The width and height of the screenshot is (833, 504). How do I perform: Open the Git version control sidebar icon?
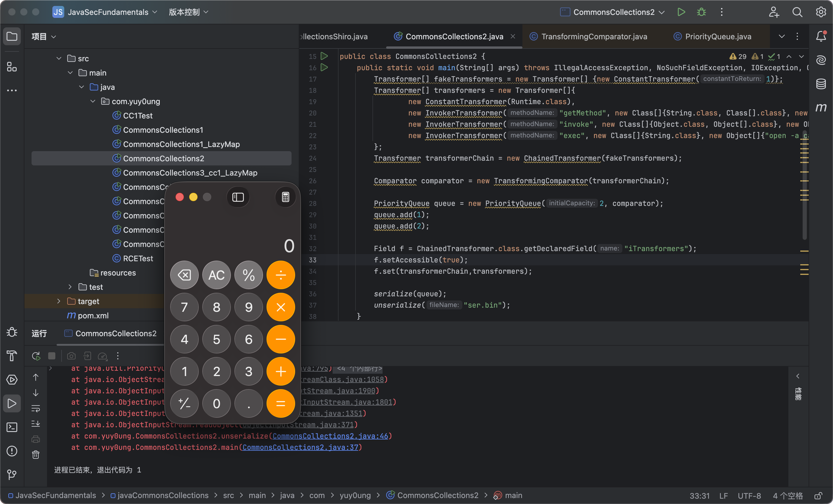pyautogui.click(x=12, y=475)
